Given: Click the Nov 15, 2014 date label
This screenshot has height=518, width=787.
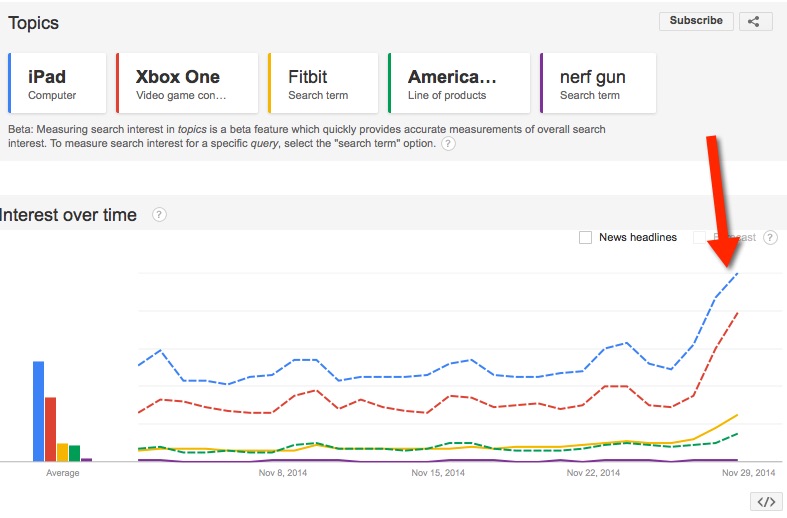Looking at the screenshot, I should 440,473.
